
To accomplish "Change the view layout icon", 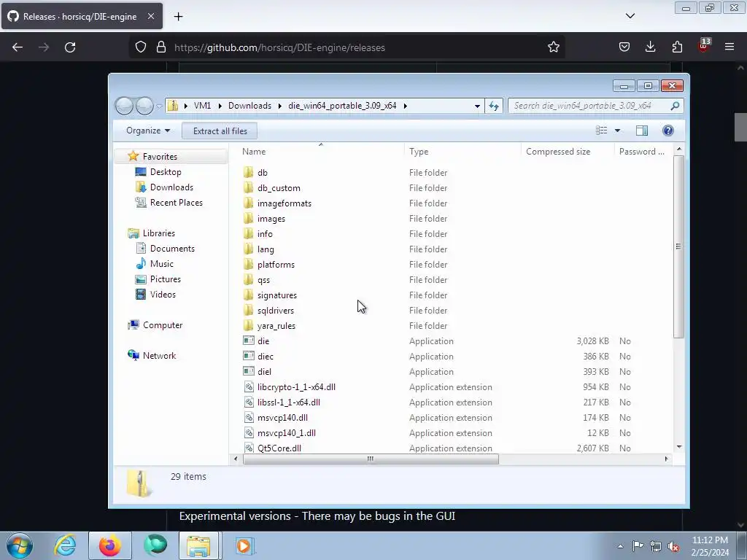I will [x=602, y=131].
